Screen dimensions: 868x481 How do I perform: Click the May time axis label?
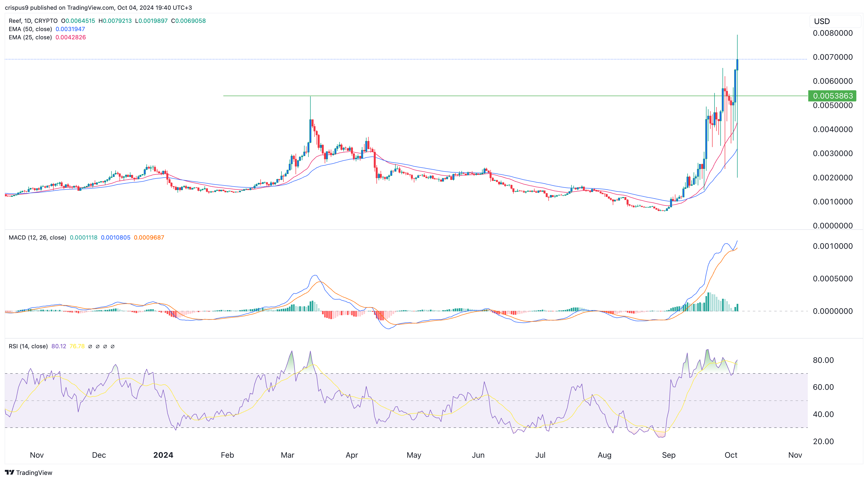(414, 455)
